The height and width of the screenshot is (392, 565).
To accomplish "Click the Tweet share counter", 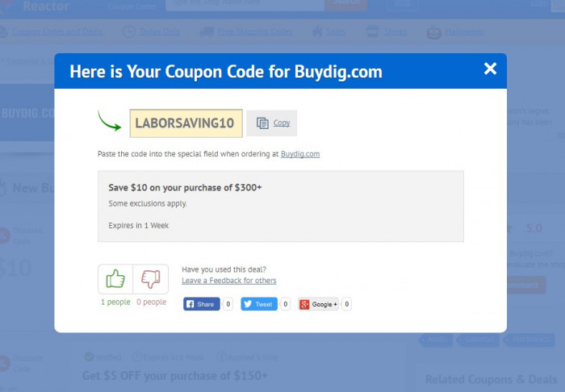I will pyautogui.click(x=285, y=304).
